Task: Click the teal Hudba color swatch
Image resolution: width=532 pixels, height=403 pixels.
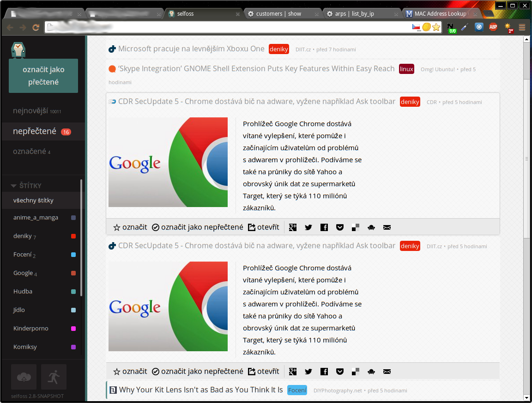Action: (x=73, y=292)
